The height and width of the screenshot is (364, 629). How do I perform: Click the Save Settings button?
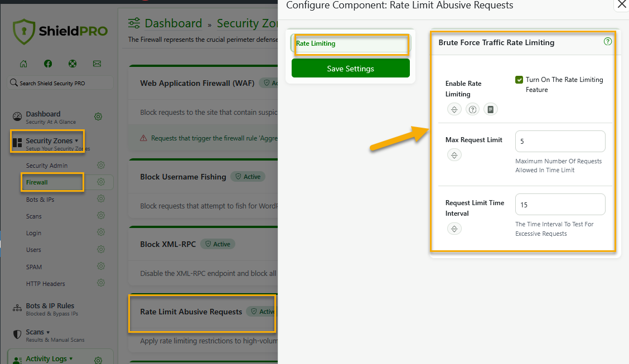coord(351,69)
